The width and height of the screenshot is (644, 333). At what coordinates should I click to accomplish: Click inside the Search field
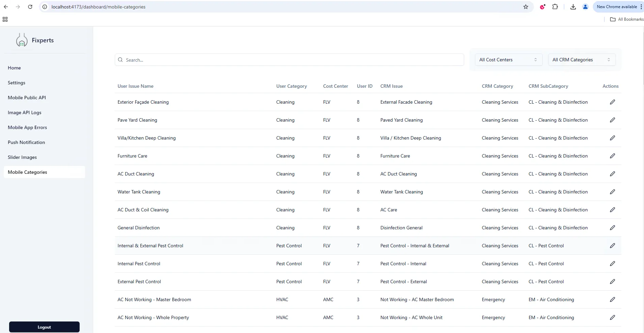pyautogui.click(x=237, y=60)
